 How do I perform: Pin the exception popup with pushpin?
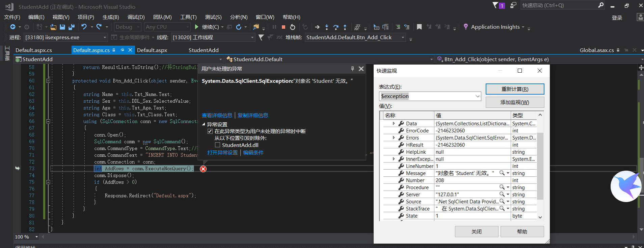tap(352, 69)
